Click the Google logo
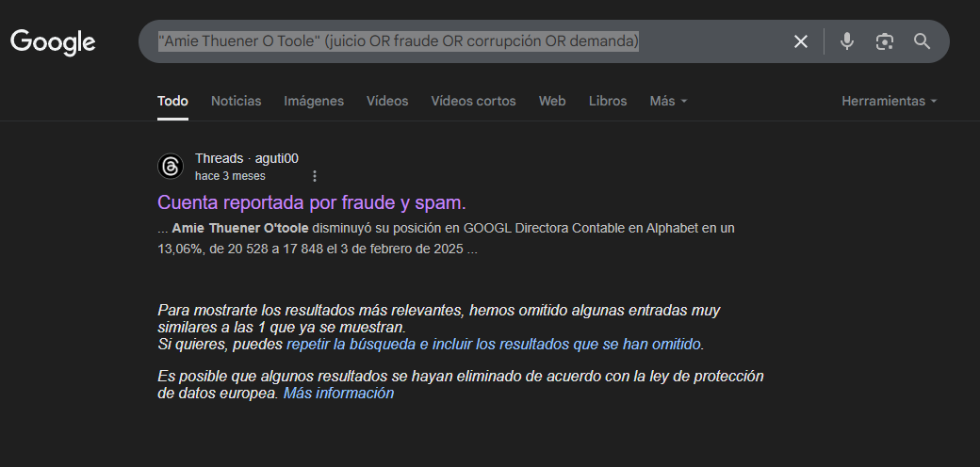The width and height of the screenshot is (980, 467). [x=53, y=41]
